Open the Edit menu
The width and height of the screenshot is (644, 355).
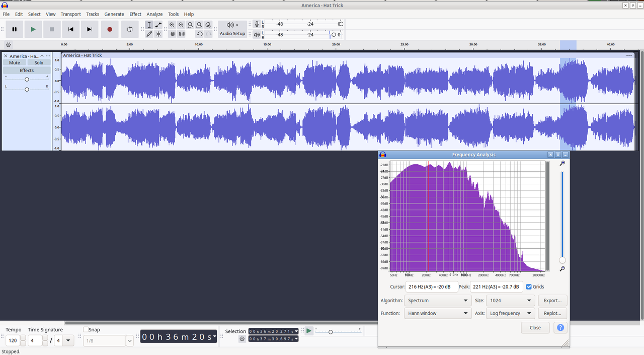[x=19, y=14]
